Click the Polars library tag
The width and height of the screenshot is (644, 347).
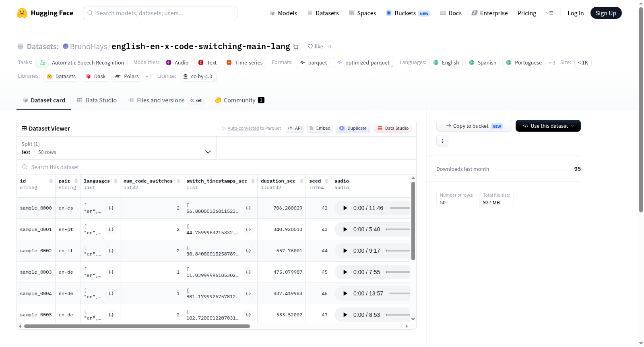pyautogui.click(x=127, y=76)
